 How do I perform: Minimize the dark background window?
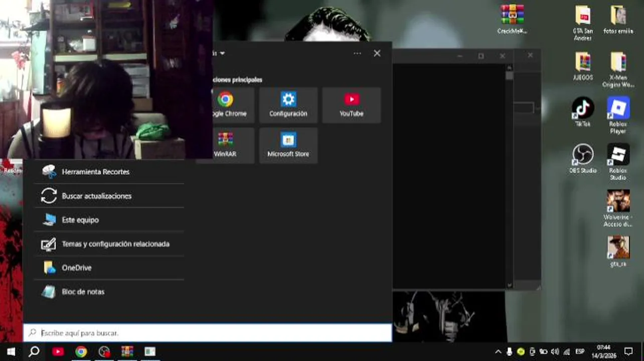pyautogui.click(x=460, y=56)
